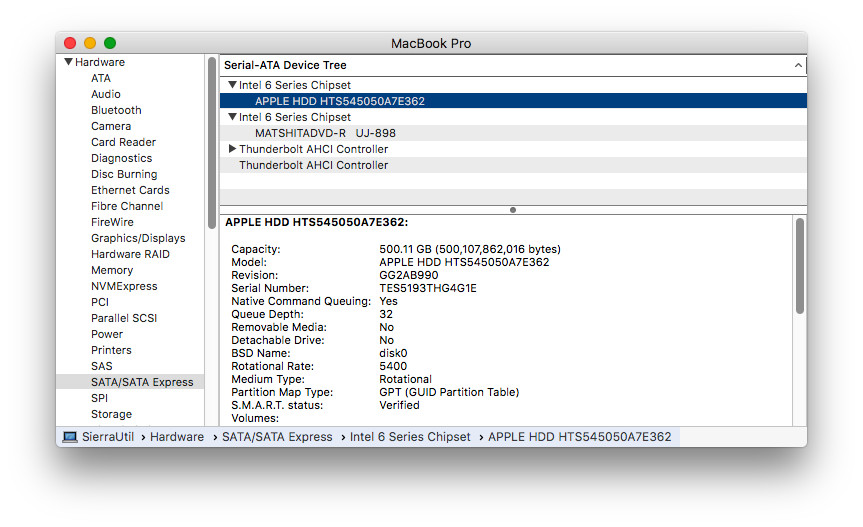
Task: Open Disc Burning information
Action: (124, 174)
